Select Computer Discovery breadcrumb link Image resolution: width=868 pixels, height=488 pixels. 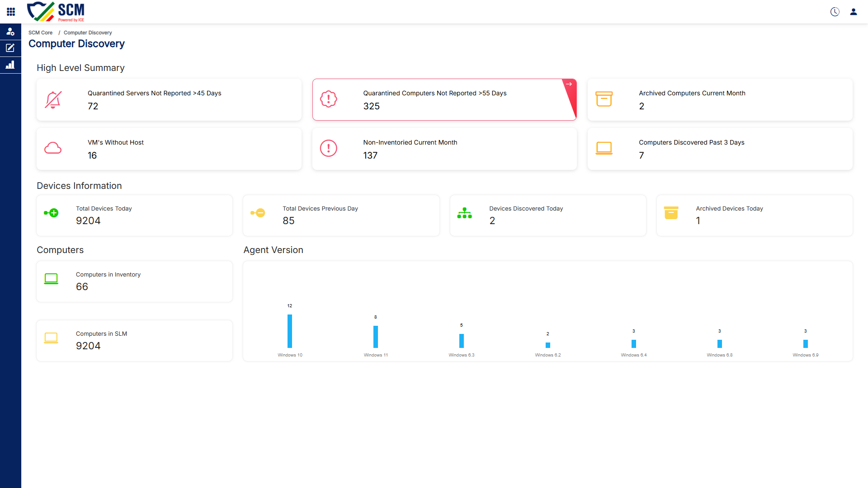88,33
